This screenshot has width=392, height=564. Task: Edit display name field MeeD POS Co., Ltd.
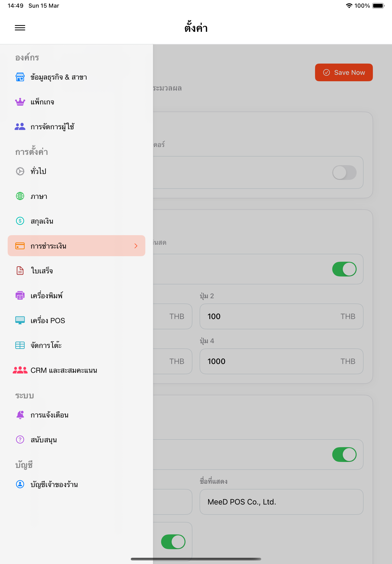tap(282, 502)
